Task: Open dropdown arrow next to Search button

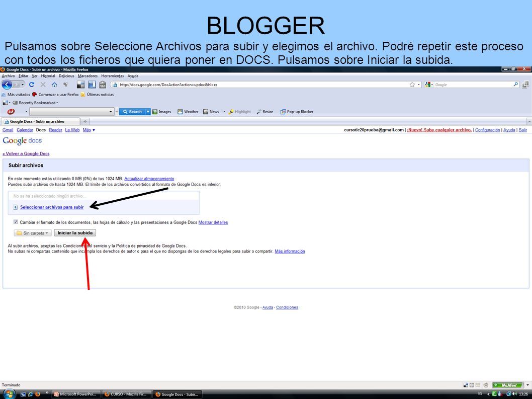Action: pyautogui.click(x=148, y=112)
